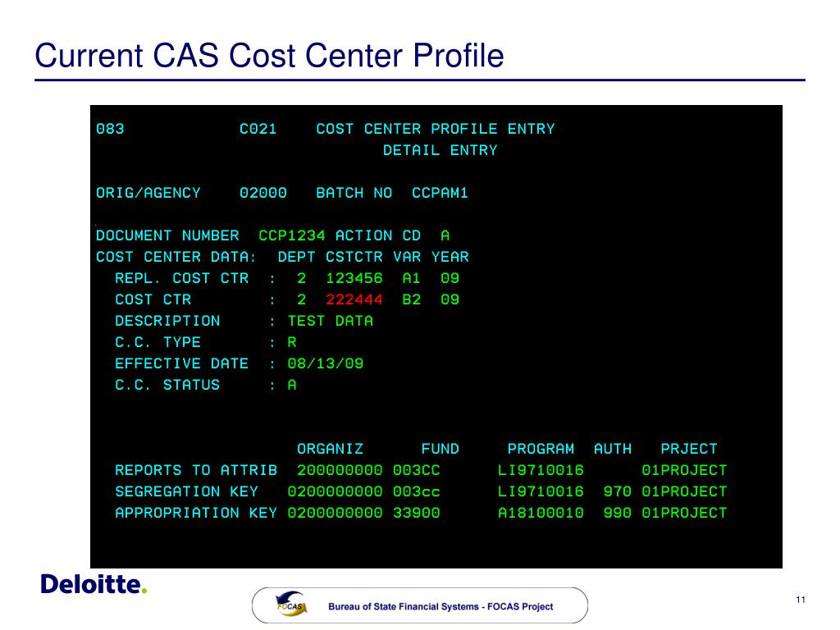Click the ORGANIZ column header
The height and width of the screenshot is (630, 840).
(330, 449)
